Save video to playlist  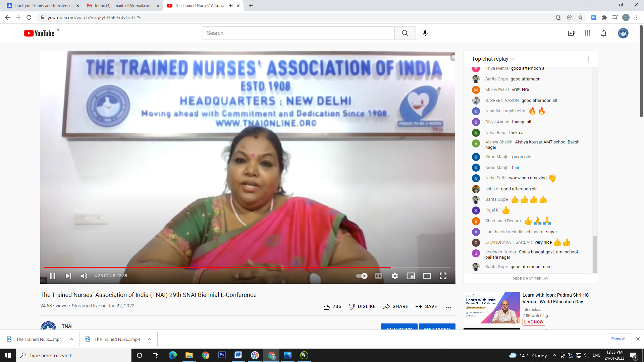tap(426, 307)
